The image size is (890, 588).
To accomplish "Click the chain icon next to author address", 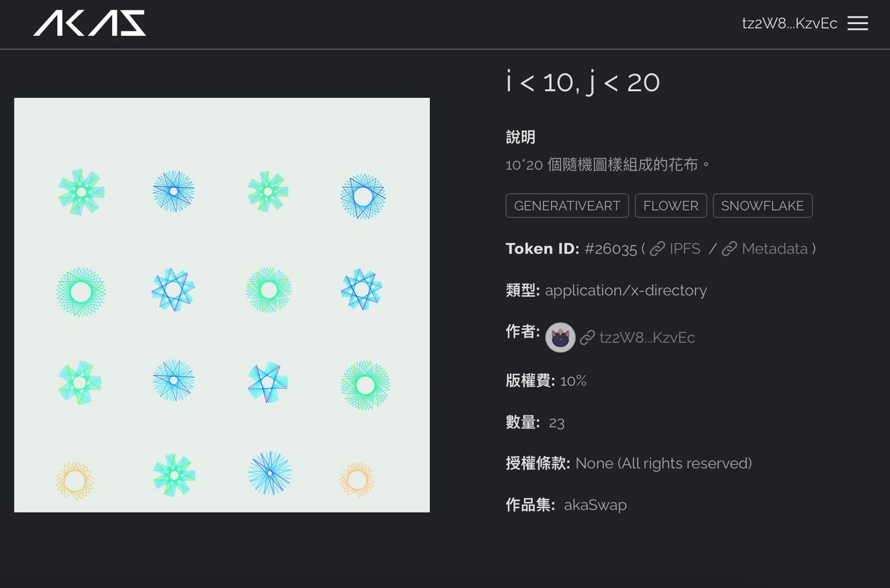I will 588,337.
